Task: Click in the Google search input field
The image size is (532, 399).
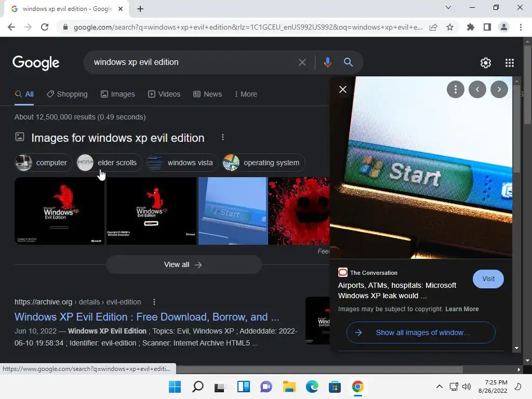Action: click(193, 62)
